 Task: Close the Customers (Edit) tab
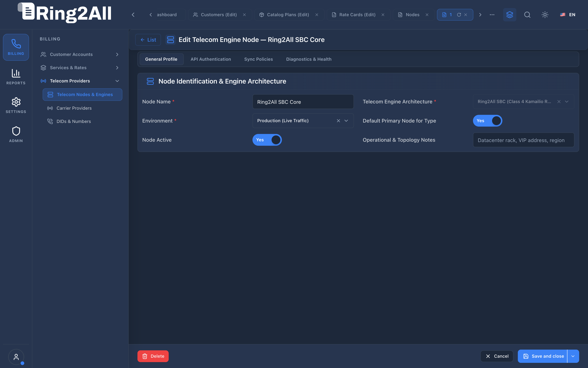pyautogui.click(x=244, y=15)
